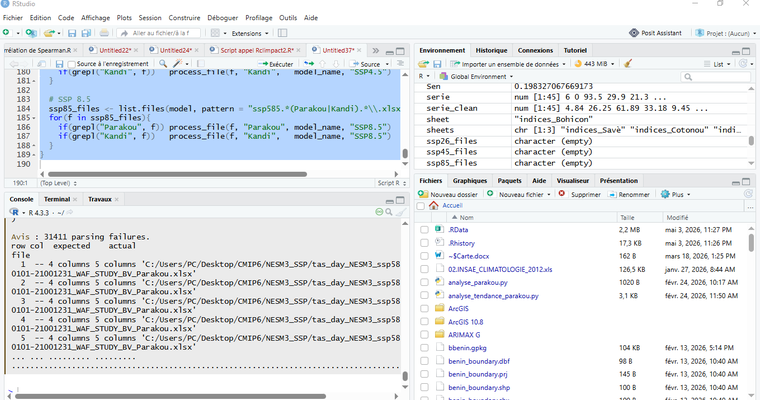Tick the checkbox for analyse_parakou.py
The height and width of the screenshot is (400, 760).
coord(424,282)
